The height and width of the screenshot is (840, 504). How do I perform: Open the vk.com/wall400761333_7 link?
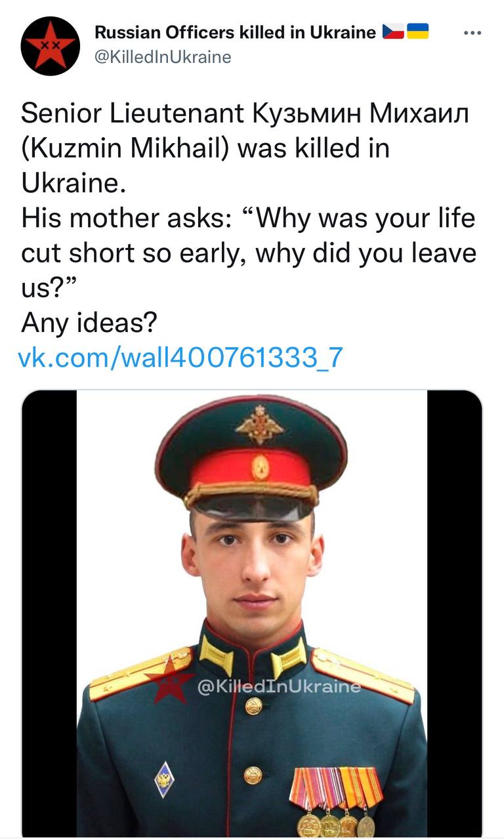[181, 358]
